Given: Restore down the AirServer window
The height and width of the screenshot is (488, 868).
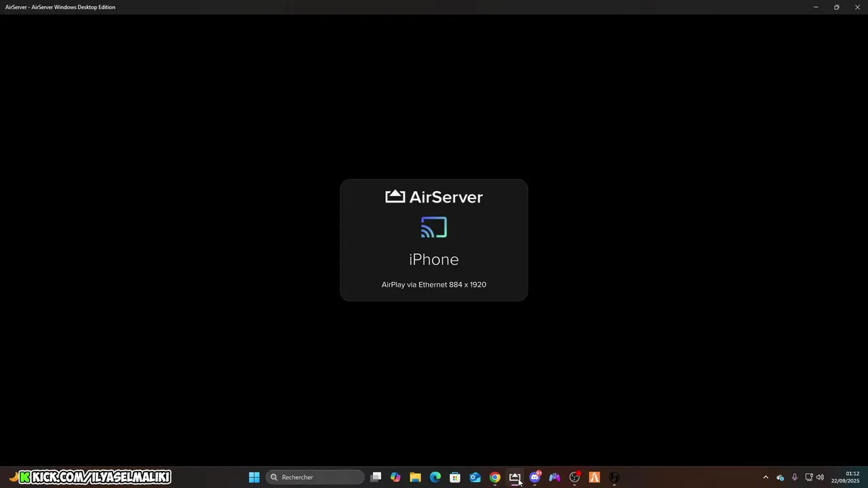Looking at the screenshot, I should [836, 7].
